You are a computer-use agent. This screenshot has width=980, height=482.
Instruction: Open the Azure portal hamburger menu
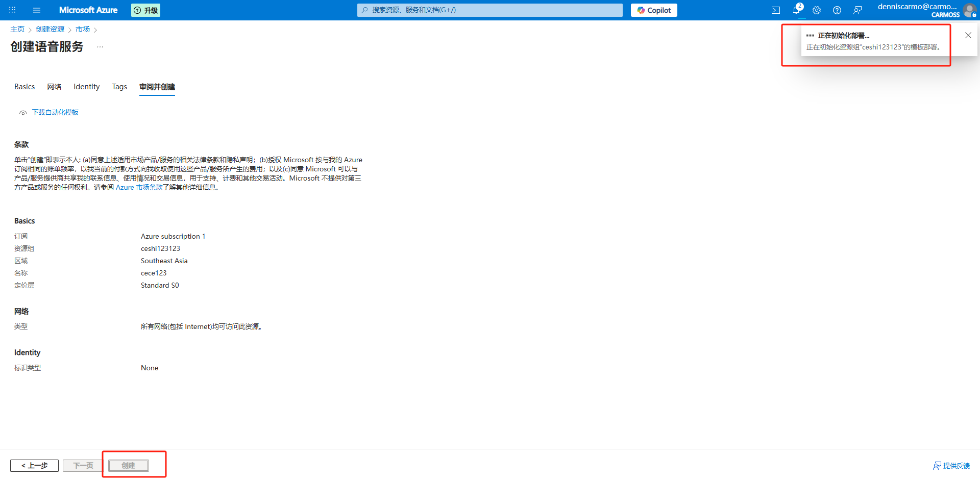point(37,10)
